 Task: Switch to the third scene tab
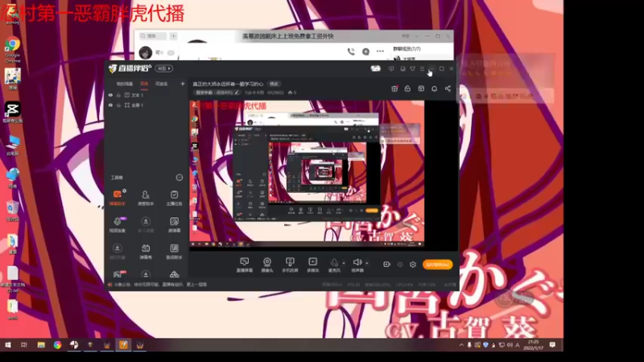click(x=162, y=84)
